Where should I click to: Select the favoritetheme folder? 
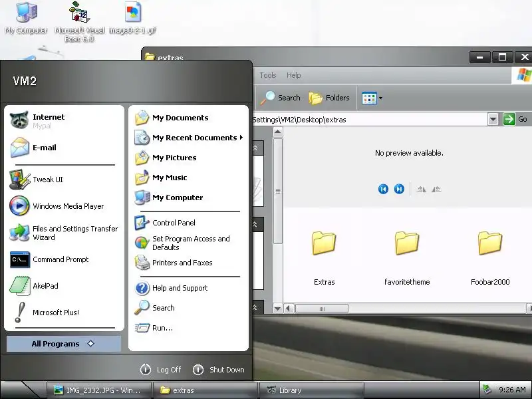[x=407, y=258]
